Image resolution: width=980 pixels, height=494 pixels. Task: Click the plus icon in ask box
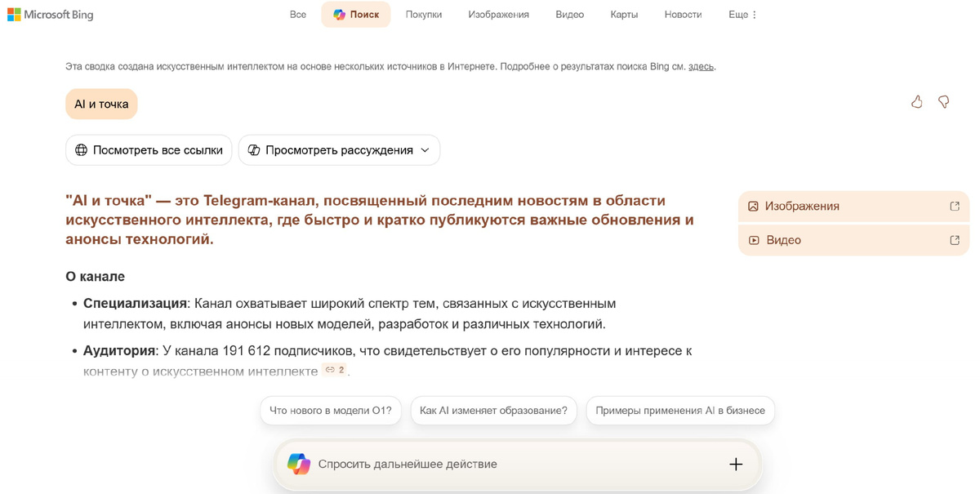pos(736,464)
